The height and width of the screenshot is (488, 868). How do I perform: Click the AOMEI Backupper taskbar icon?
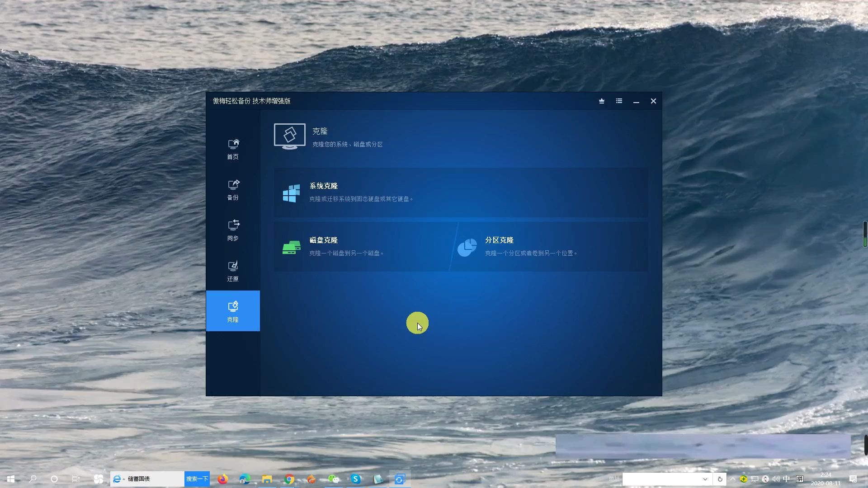click(400, 479)
